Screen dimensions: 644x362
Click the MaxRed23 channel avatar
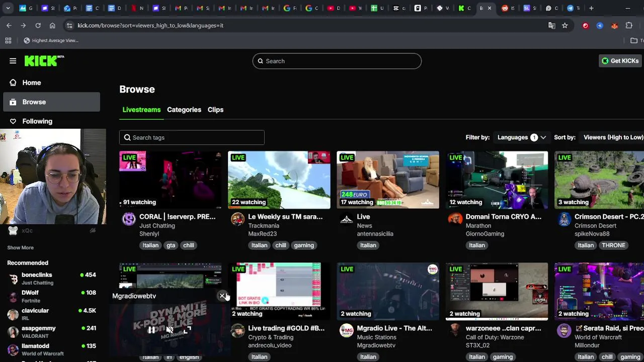(x=237, y=219)
